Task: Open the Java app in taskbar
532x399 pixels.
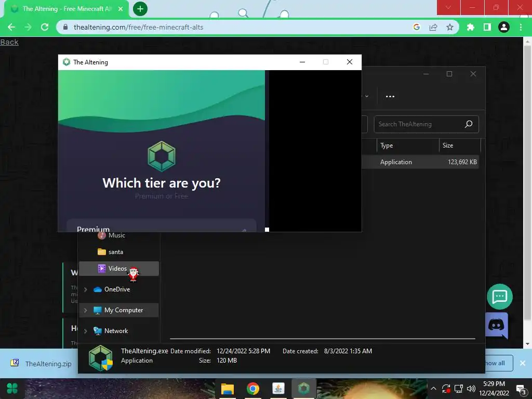Action: 278,389
